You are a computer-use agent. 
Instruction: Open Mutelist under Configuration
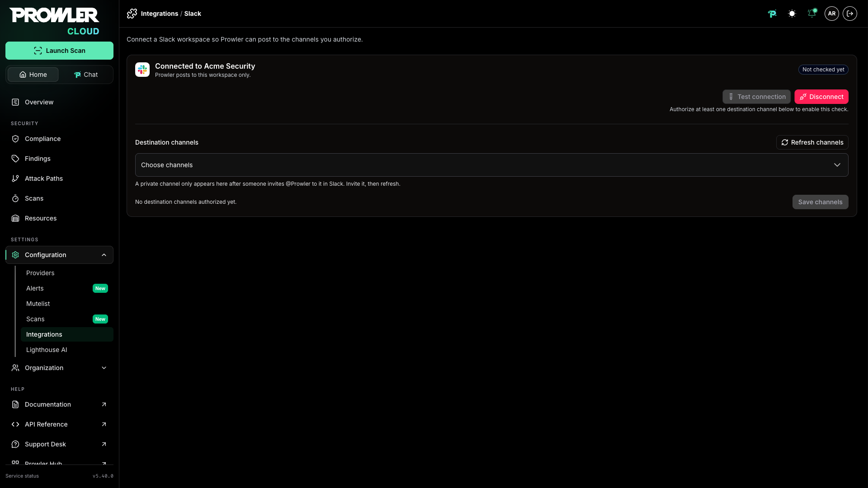[67, 304]
